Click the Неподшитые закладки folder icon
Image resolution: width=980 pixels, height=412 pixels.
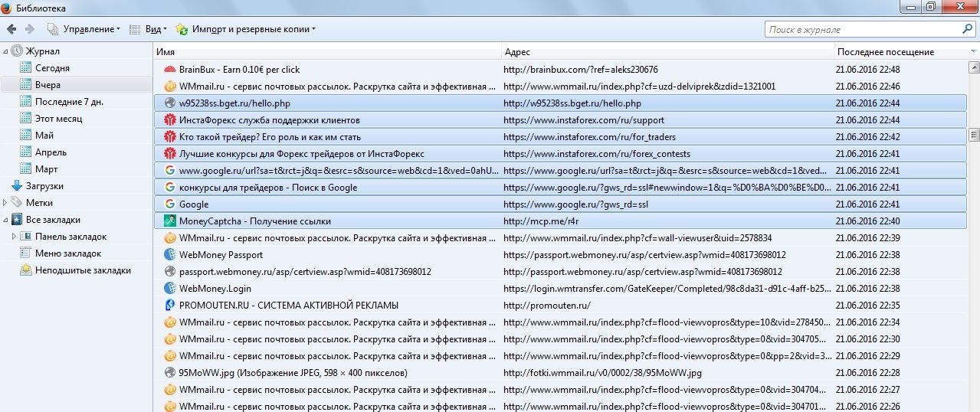click(x=26, y=270)
